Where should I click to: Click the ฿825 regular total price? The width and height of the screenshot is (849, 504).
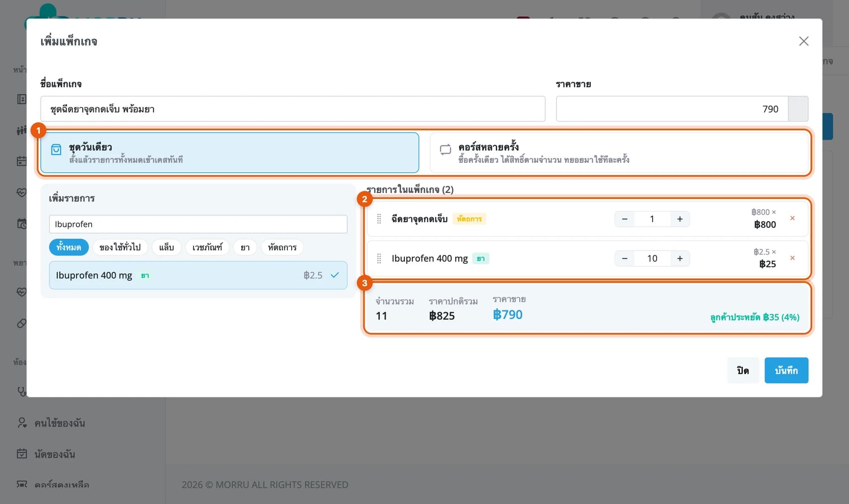pos(442,316)
